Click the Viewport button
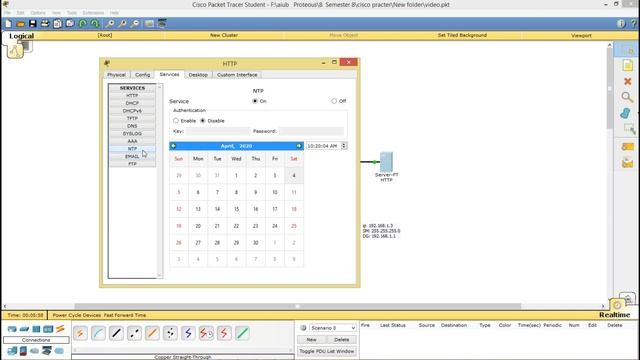640x360 pixels. [x=581, y=36]
